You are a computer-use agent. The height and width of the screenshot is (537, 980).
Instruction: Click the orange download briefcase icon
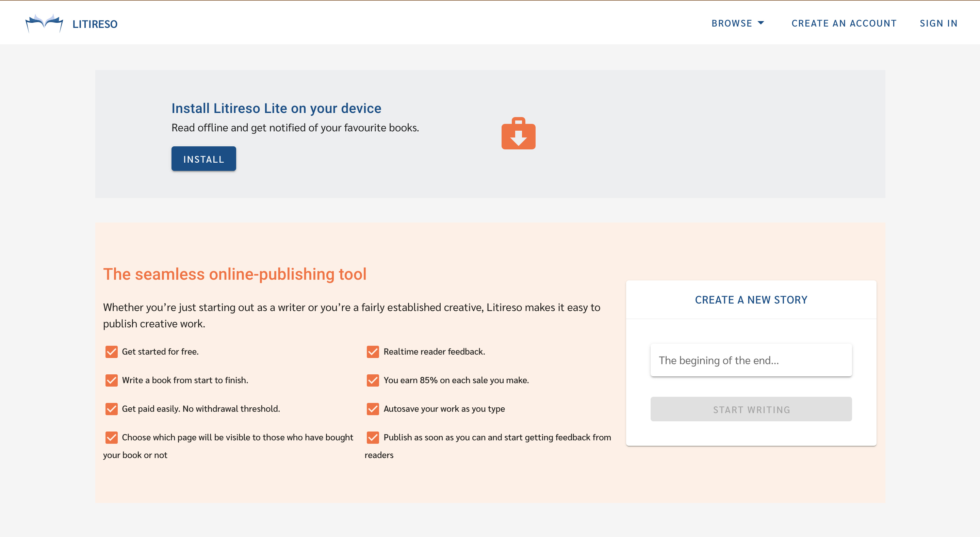tap(518, 134)
